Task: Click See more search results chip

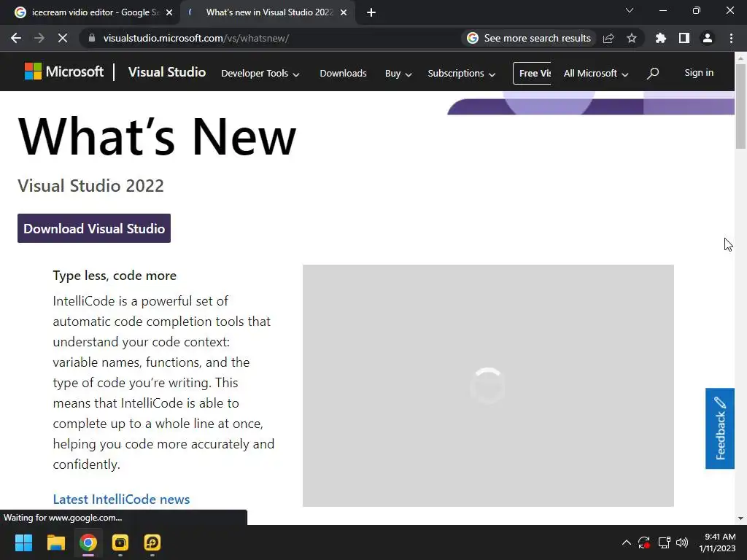Action: tap(529, 38)
